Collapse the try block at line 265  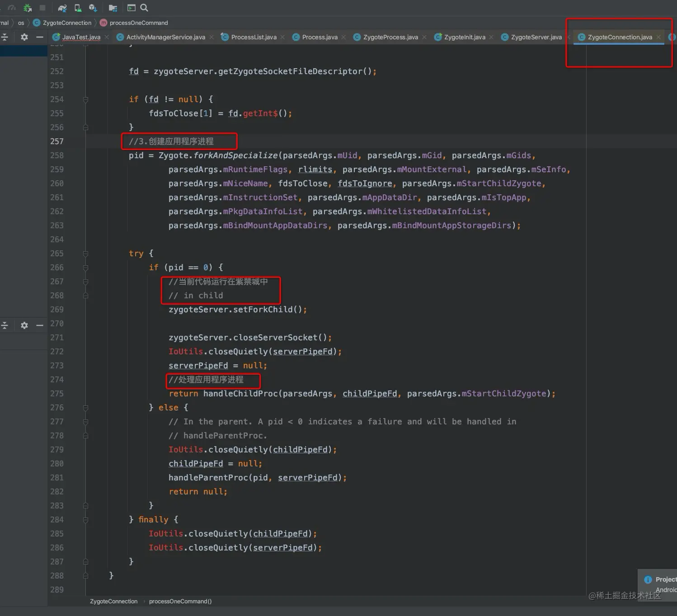(x=85, y=254)
